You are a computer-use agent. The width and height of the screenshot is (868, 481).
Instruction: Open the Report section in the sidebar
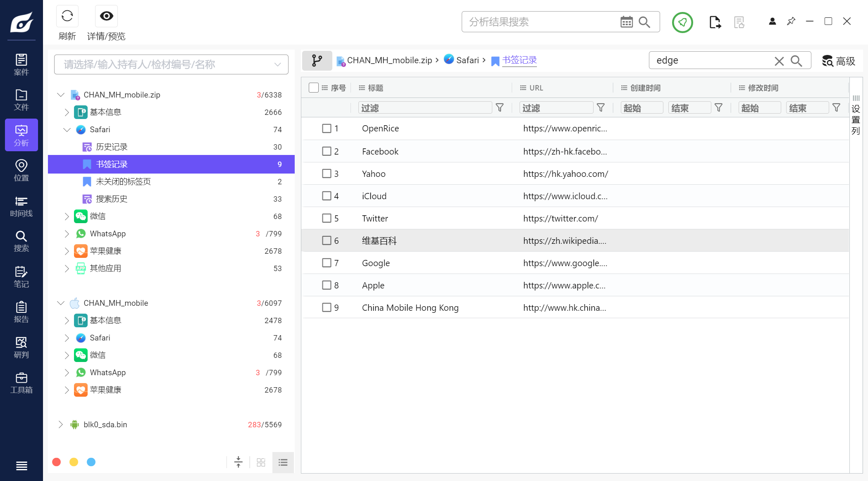21,312
